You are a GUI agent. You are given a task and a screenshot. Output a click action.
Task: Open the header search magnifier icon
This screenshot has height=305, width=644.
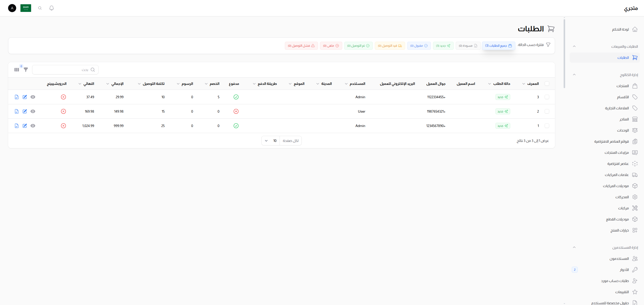click(x=40, y=8)
